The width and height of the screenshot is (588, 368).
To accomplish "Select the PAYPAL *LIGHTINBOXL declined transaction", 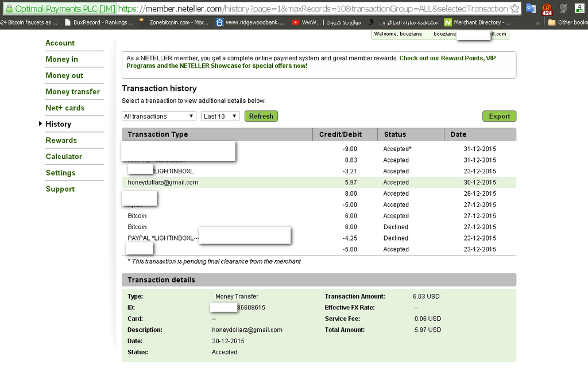I will (x=319, y=238).
